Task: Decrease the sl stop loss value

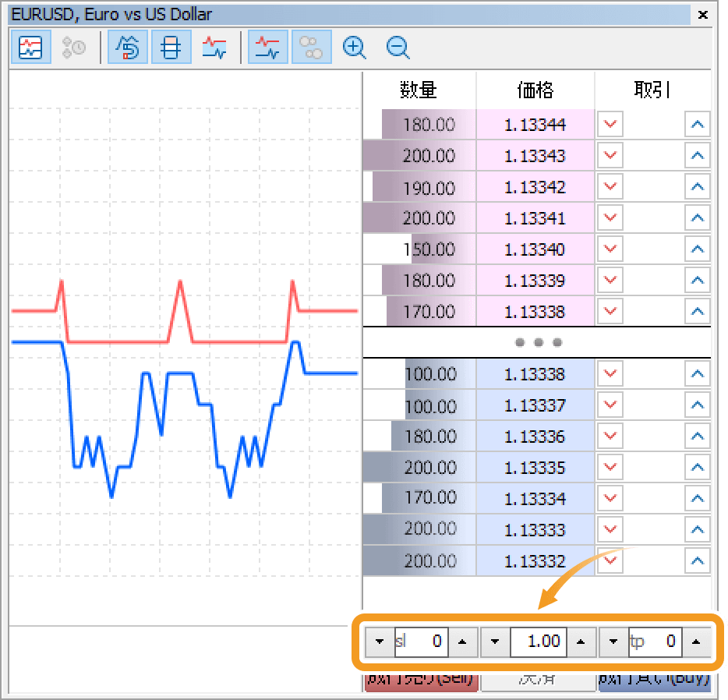Action: [x=380, y=642]
